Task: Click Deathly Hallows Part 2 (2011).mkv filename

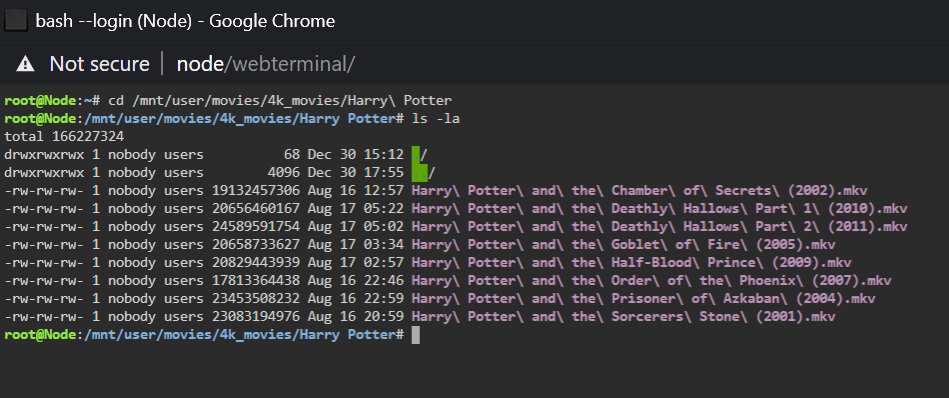Action: (x=659, y=227)
